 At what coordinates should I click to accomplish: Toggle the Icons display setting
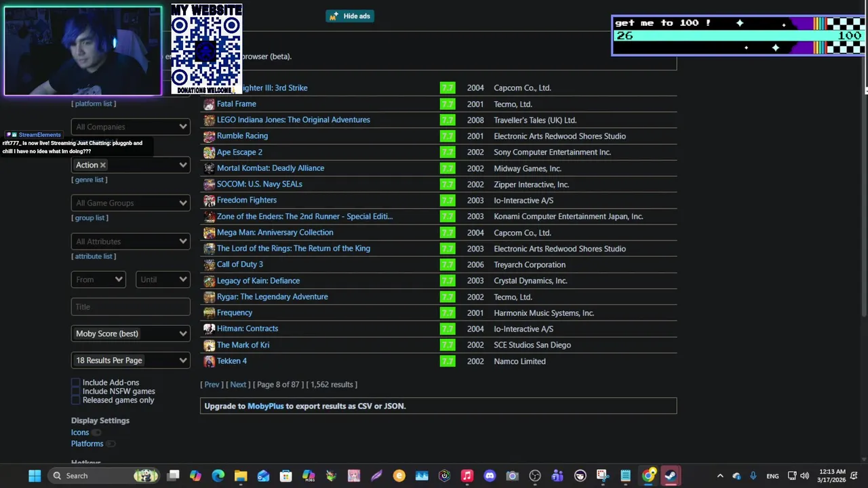(x=96, y=432)
